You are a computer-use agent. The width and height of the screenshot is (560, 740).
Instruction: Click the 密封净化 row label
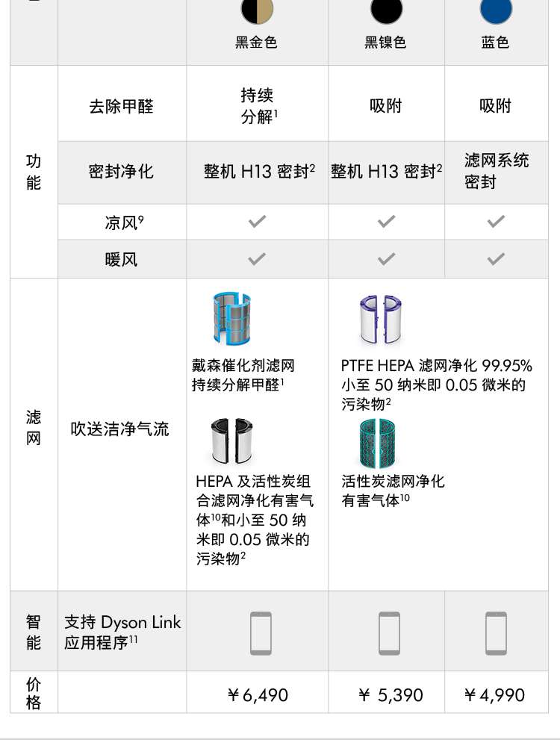point(121,171)
